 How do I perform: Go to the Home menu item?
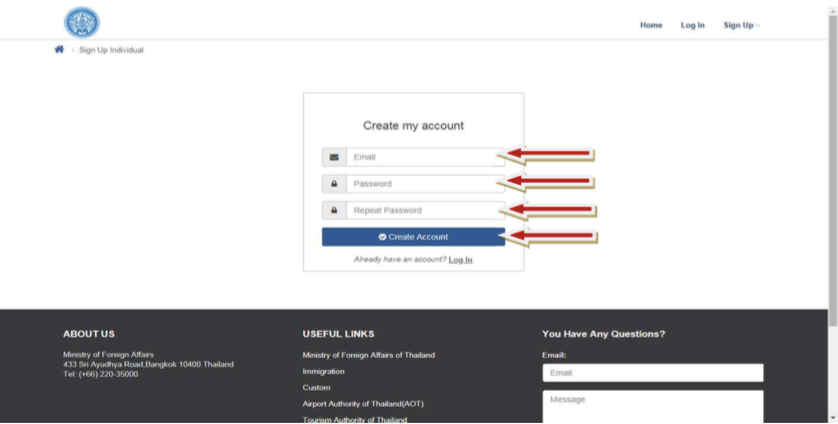click(651, 25)
